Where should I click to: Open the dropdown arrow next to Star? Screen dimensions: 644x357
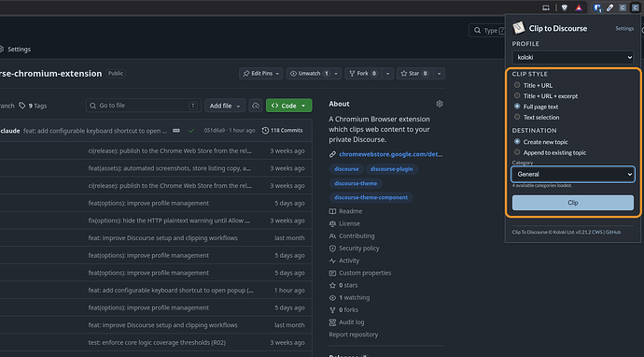click(x=439, y=73)
